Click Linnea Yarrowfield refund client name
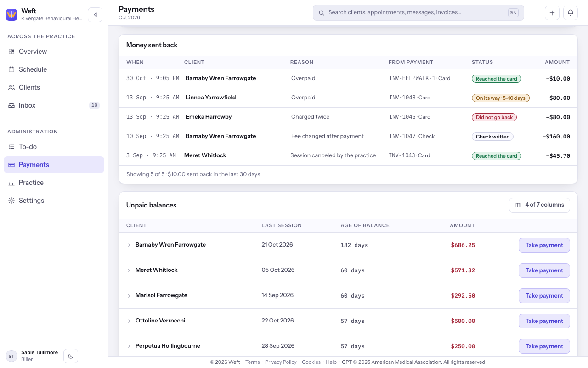Image resolution: width=588 pixels, height=368 pixels. click(210, 98)
